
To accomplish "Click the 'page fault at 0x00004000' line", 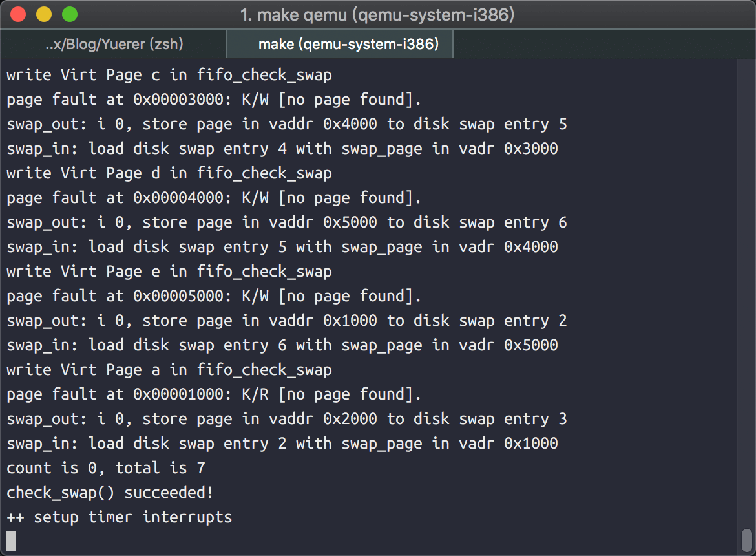I will pyautogui.click(x=214, y=198).
